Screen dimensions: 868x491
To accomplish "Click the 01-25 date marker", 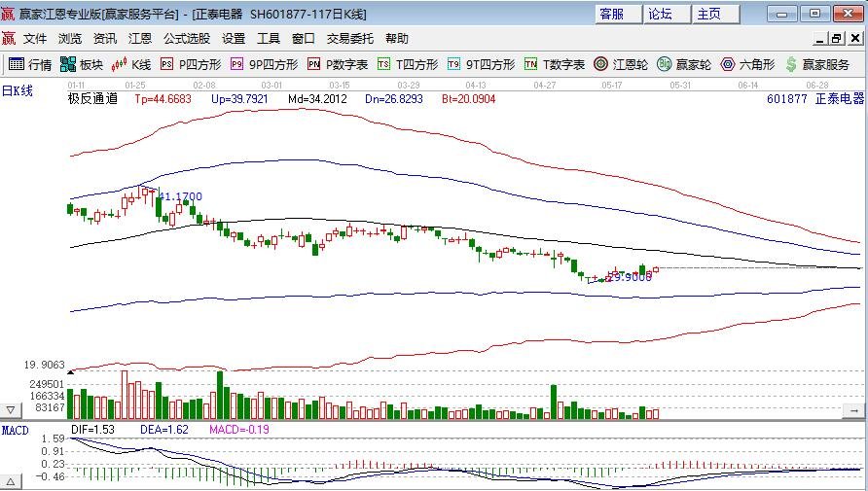I will tap(135, 86).
